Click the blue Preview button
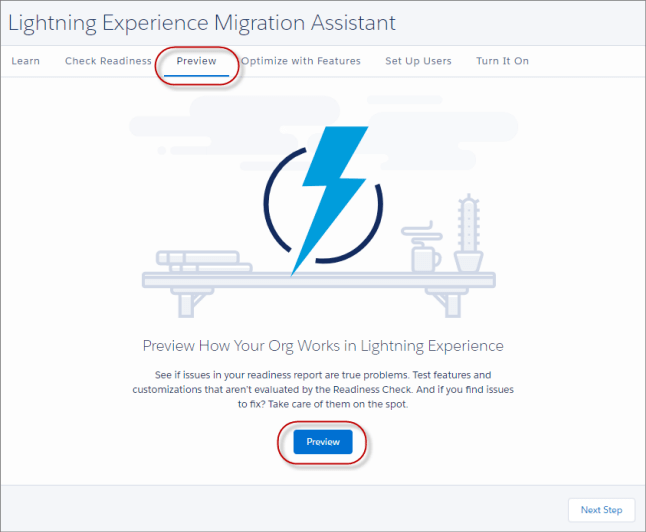The image size is (646, 532). 323,442
